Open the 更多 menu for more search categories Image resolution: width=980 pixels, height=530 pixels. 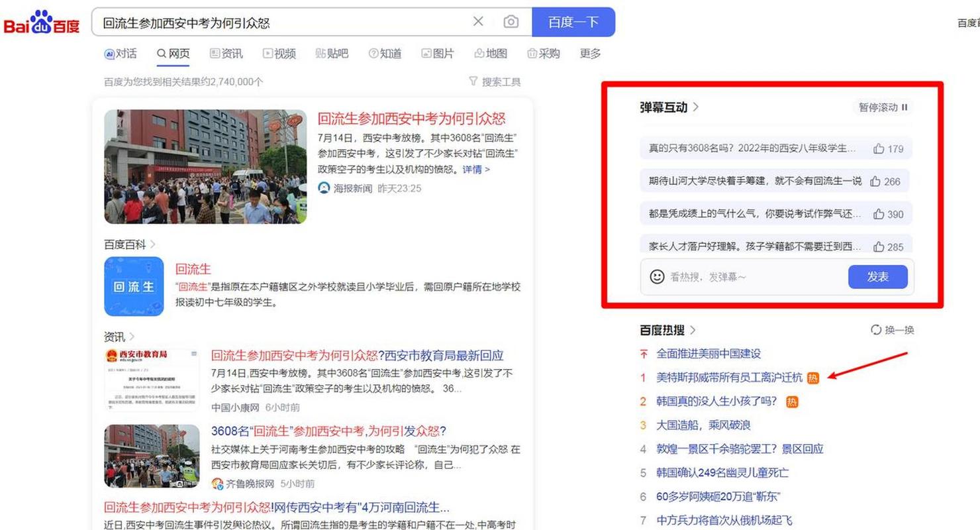coord(590,54)
